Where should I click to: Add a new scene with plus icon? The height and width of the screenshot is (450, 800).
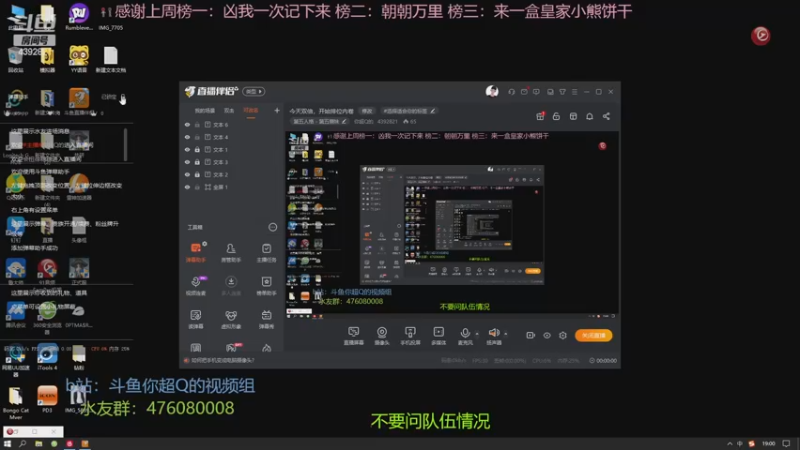coord(277,110)
